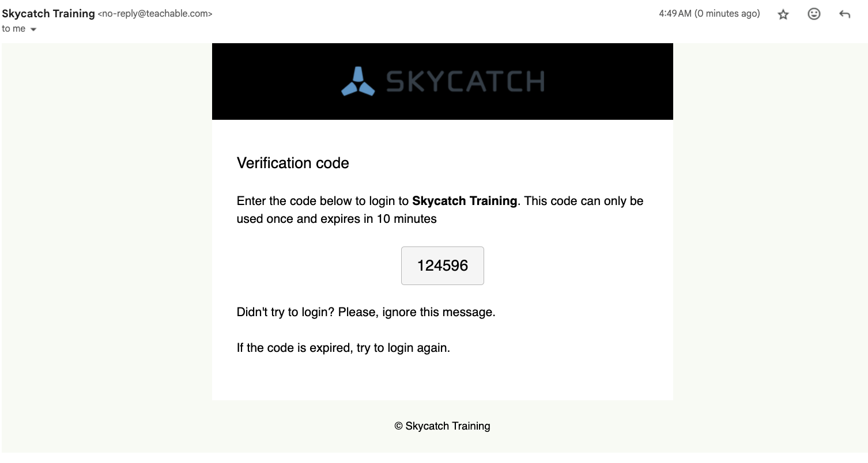This screenshot has width=868, height=463.
Task: Click the 4:49 AM timestamp
Action: tap(675, 13)
